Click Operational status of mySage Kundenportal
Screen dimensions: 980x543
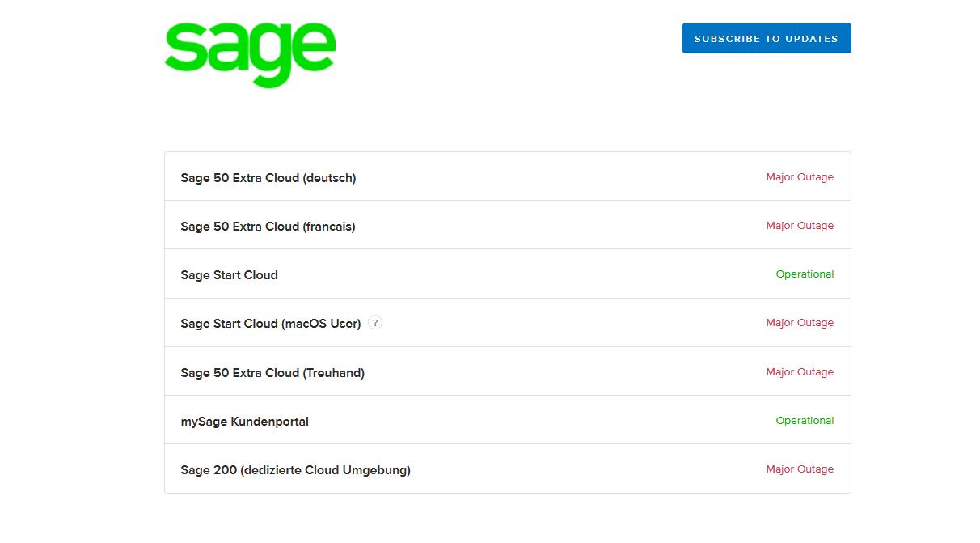click(805, 421)
